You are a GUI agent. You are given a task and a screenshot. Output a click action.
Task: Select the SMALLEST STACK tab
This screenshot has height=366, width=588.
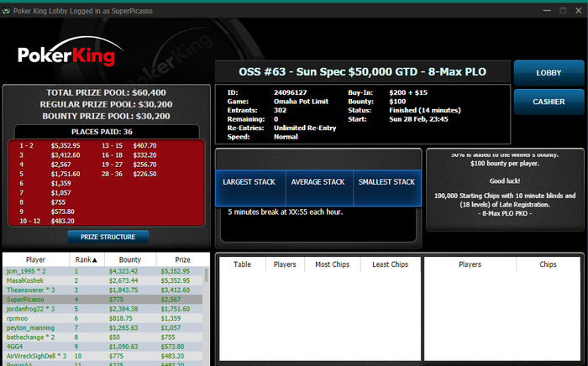387,188
